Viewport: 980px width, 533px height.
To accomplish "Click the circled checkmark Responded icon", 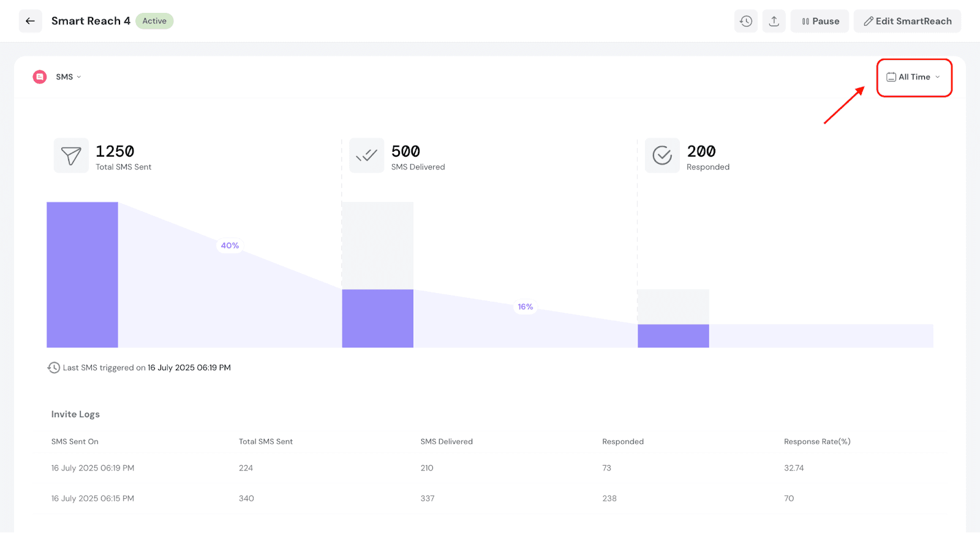I will point(662,155).
